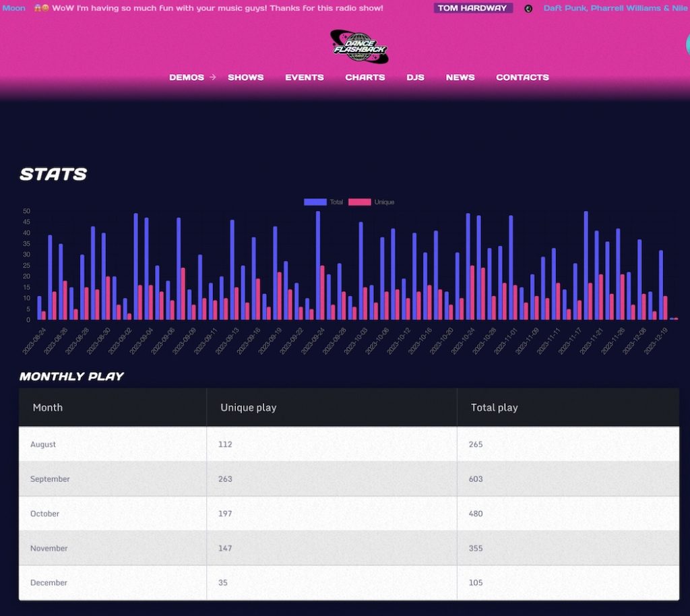Click the play icon beside the current track

point(530,8)
